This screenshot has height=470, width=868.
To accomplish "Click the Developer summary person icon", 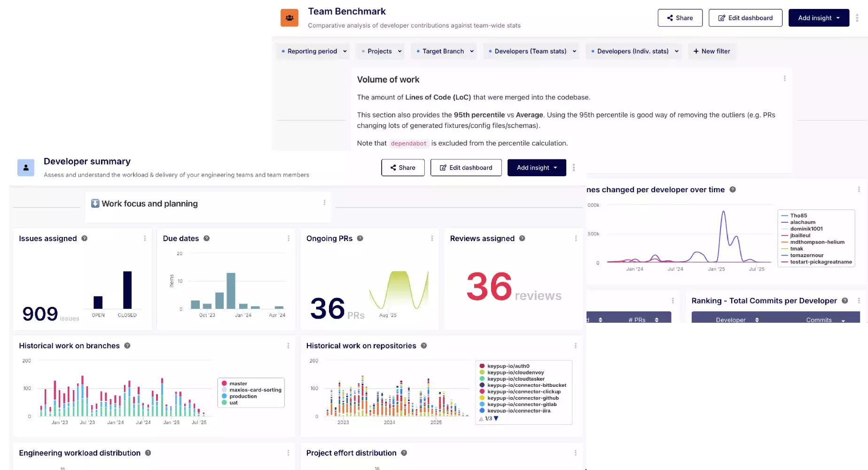I will (26, 167).
